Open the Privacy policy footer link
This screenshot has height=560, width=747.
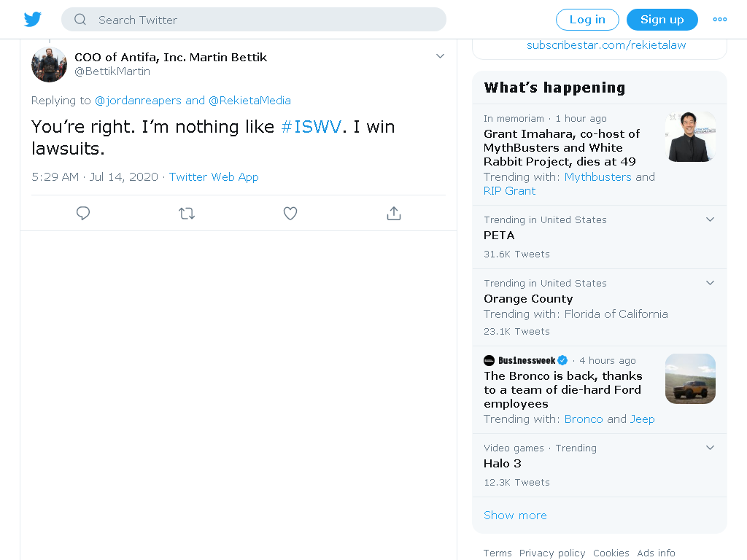[x=552, y=553]
